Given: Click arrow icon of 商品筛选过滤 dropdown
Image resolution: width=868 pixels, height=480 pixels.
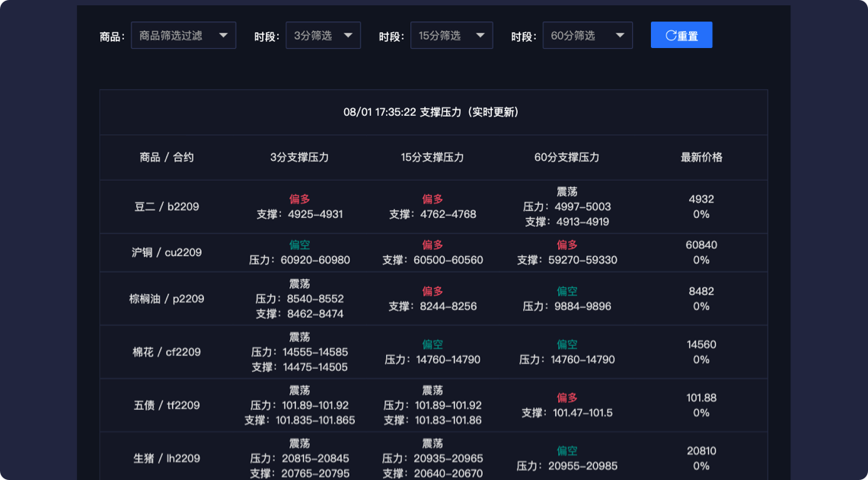Looking at the screenshot, I should coord(223,35).
